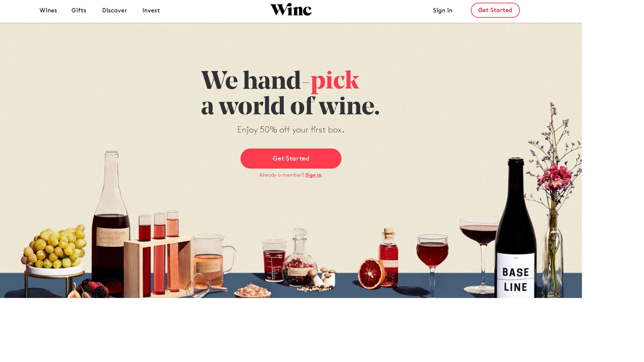Select Invest in the navigation bar

(x=151, y=10)
